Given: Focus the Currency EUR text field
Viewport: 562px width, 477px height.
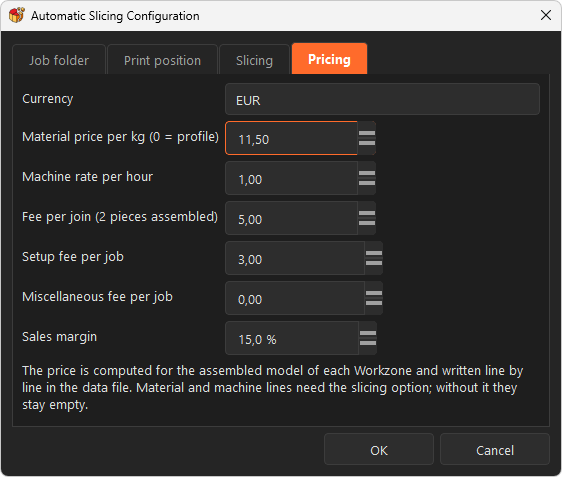Looking at the screenshot, I should (382, 99).
